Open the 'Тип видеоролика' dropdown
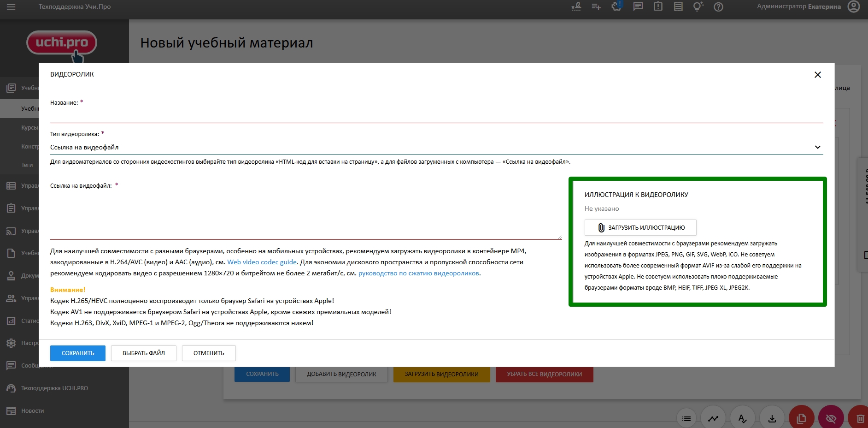The image size is (868, 428). tap(436, 147)
